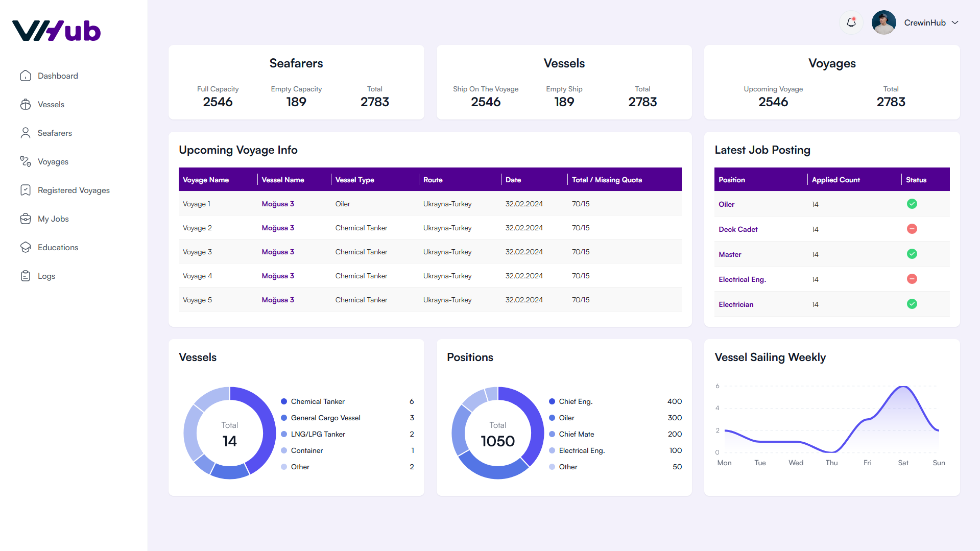Image resolution: width=980 pixels, height=551 pixels.
Task: Open the Logs menu item
Action: click(46, 276)
